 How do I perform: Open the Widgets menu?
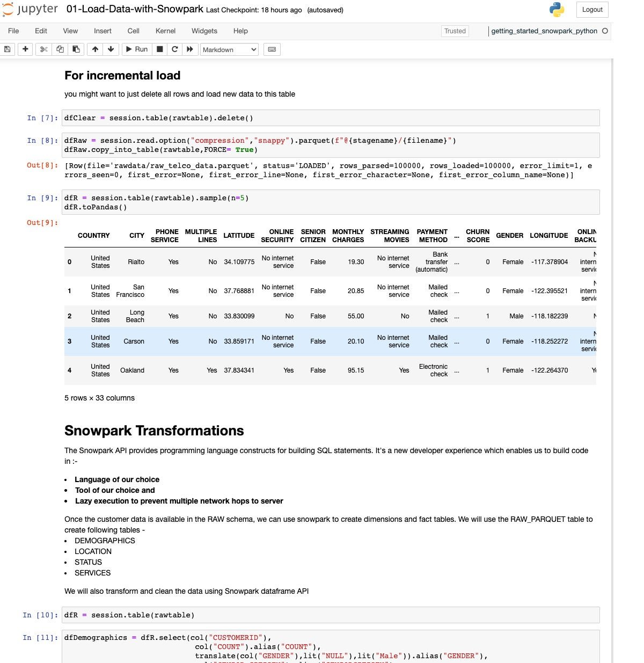click(204, 31)
